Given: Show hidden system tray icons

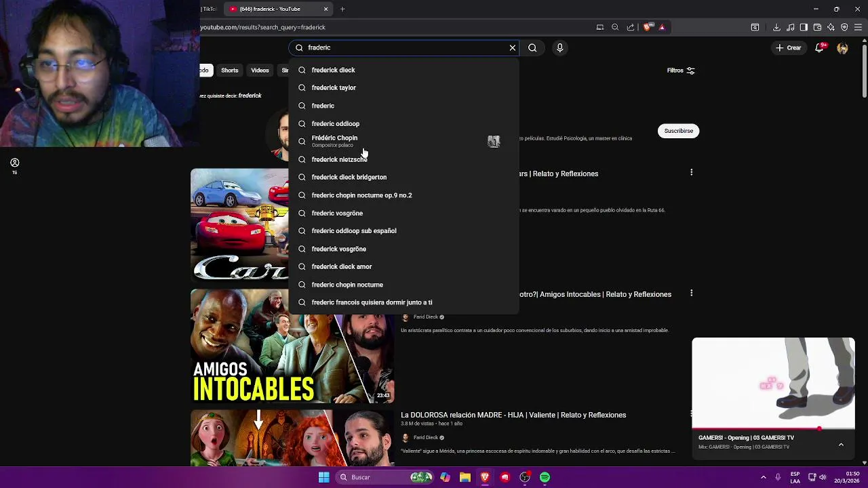Looking at the screenshot, I should 763,477.
